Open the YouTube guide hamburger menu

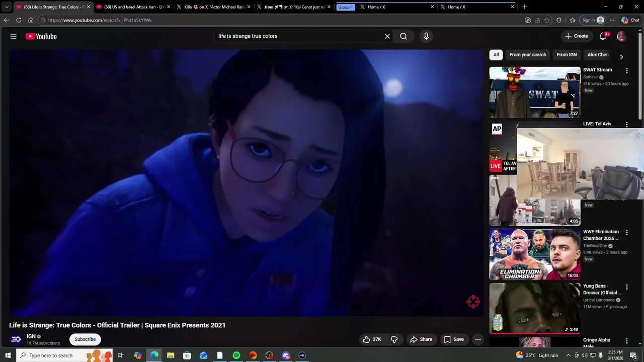pos(14,36)
